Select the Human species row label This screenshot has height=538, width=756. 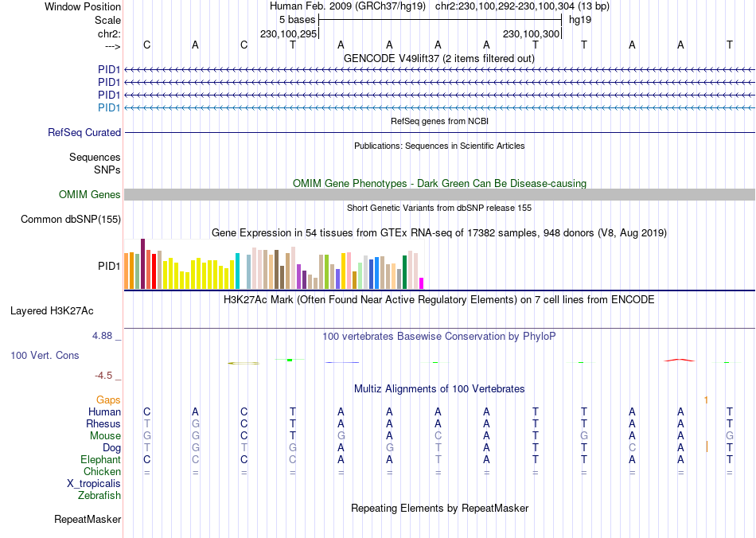click(104, 411)
